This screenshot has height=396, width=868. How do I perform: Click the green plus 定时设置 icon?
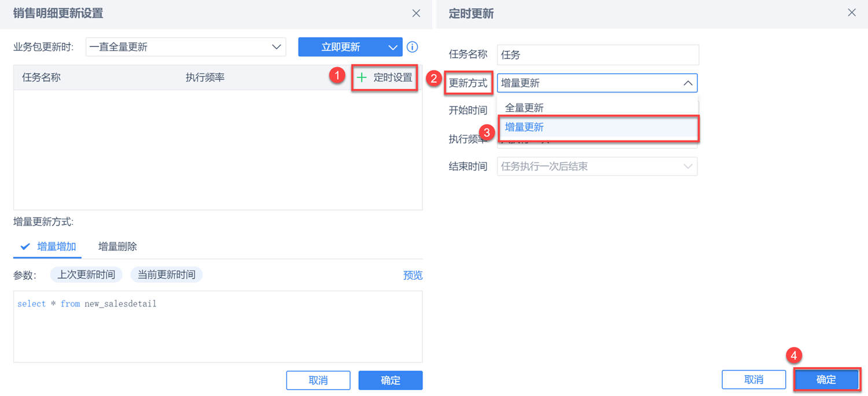pyautogui.click(x=362, y=77)
